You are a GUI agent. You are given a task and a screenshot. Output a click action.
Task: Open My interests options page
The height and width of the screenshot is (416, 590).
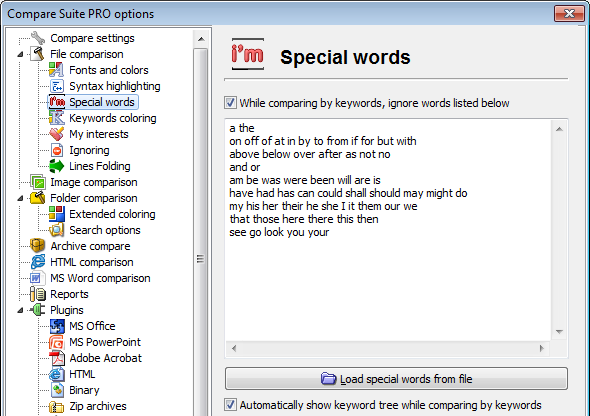pos(99,134)
